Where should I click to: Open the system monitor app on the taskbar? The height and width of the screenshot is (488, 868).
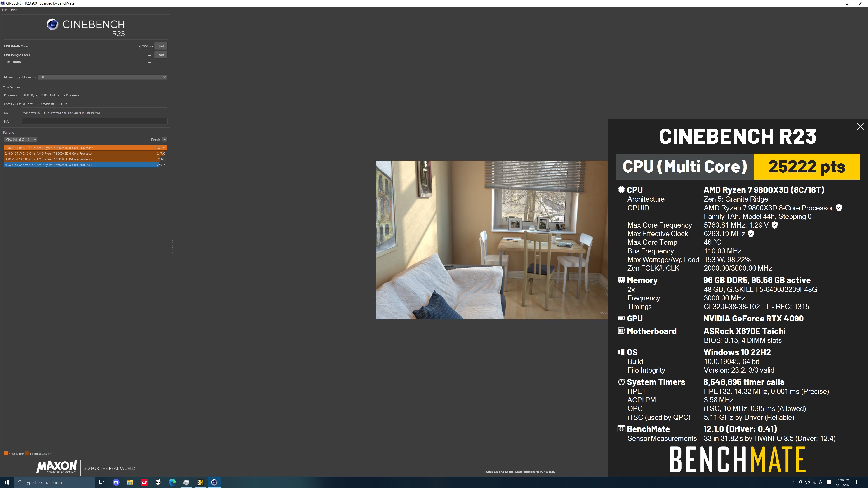click(x=186, y=482)
